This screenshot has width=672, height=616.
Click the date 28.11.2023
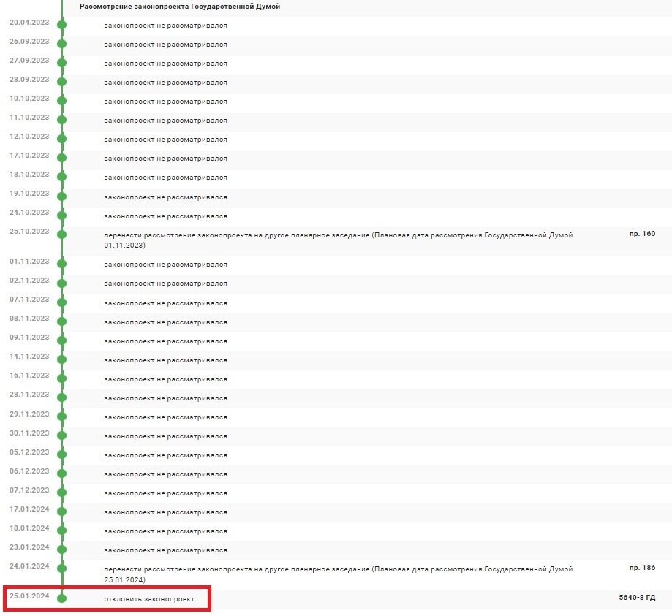tap(29, 394)
